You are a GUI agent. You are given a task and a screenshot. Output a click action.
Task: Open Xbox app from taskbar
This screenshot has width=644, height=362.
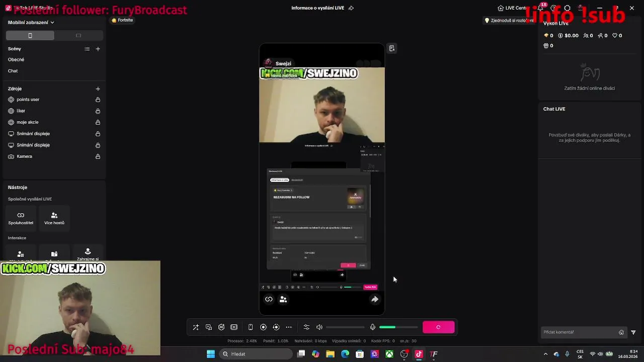pyautogui.click(x=389, y=354)
